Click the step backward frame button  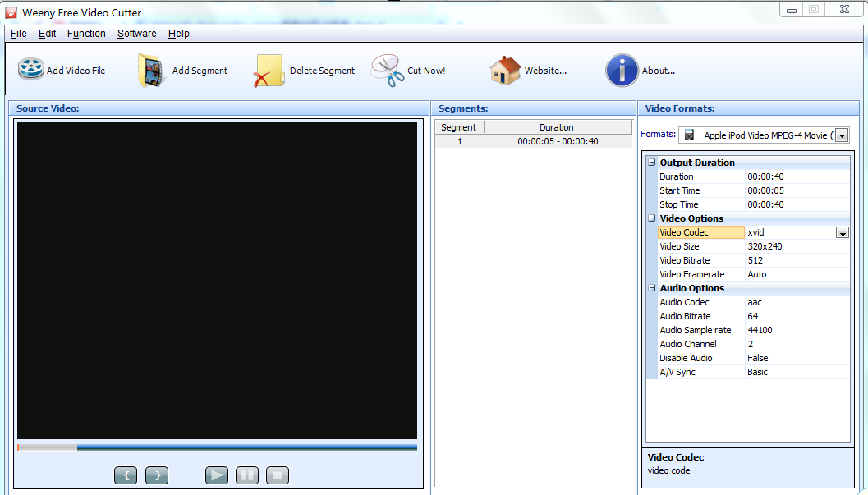[125, 474]
